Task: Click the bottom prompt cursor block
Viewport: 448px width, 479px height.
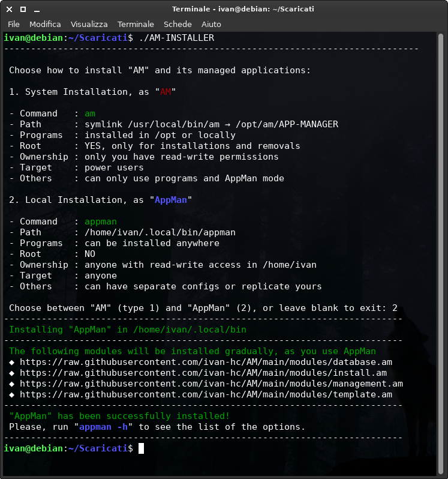Action: [141, 448]
